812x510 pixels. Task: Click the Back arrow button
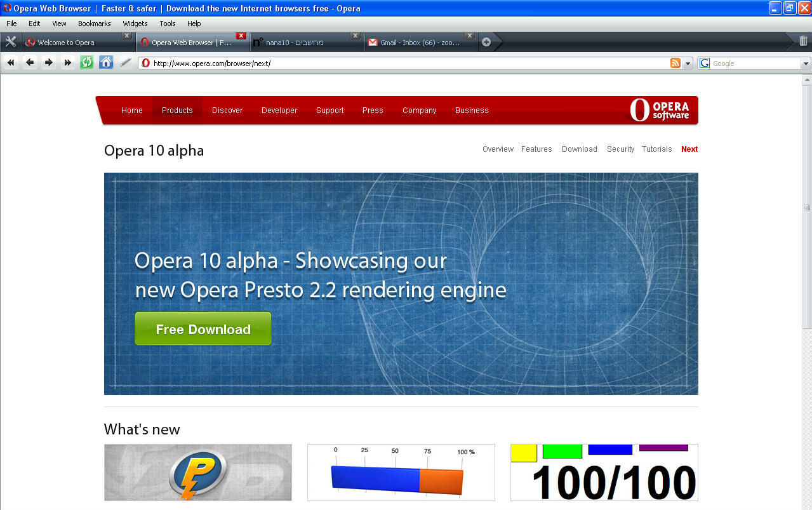30,62
